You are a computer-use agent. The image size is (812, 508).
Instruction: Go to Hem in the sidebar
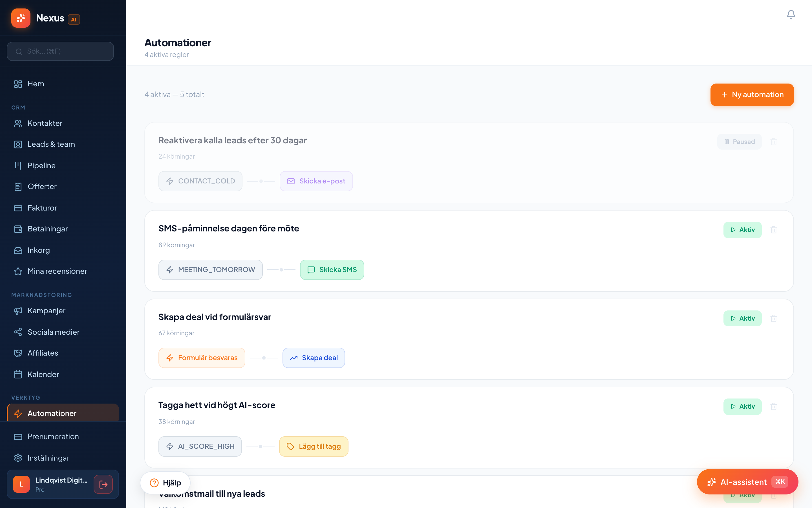coord(63,84)
